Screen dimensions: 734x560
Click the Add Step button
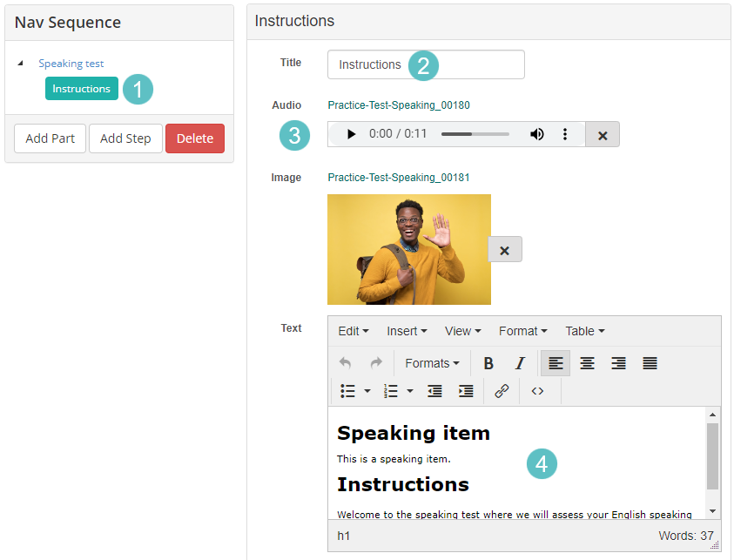click(125, 138)
